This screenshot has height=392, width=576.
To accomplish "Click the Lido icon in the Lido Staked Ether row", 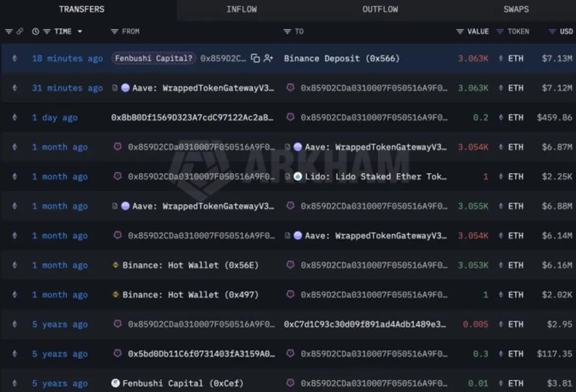I will tap(298, 177).
